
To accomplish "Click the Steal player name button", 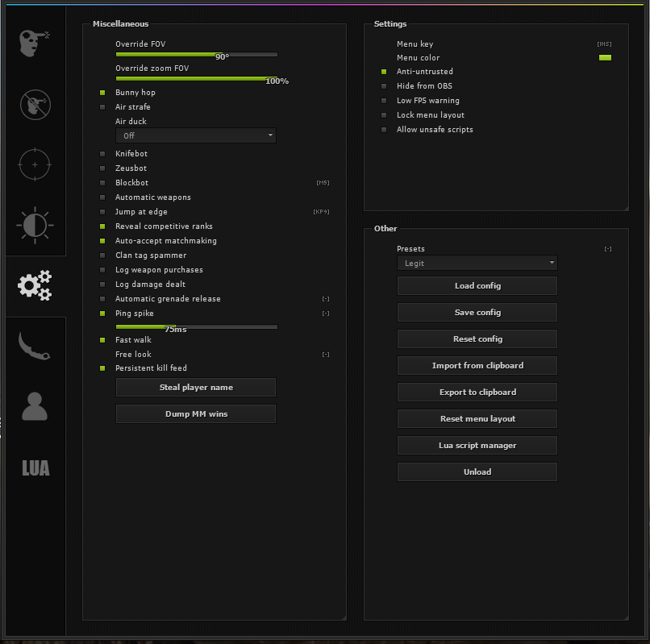I will click(x=196, y=388).
